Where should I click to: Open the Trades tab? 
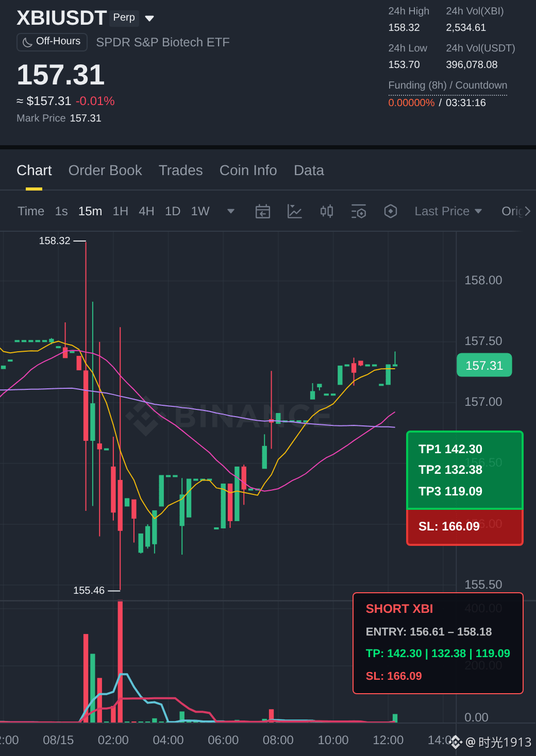pyautogui.click(x=180, y=170)
